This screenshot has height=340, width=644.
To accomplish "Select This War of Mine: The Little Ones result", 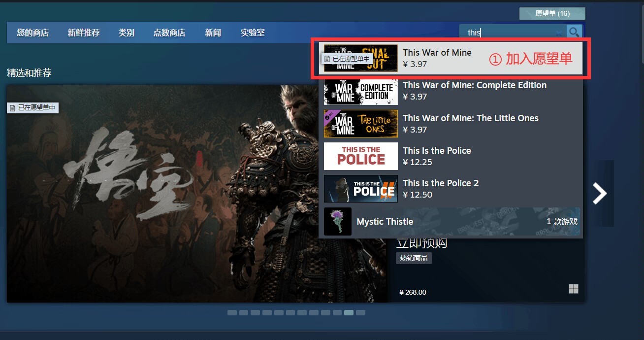I will pyautogui.click(x=451, y=124).
